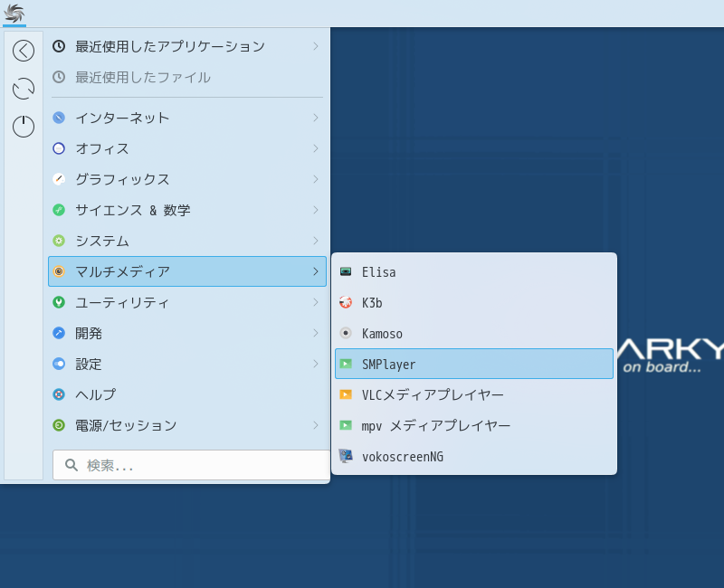
Task: Open the 設定 category
Action: click(187, 364)
